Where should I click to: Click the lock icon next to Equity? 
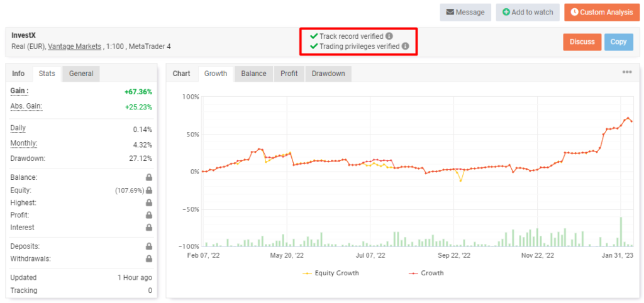coord(149,190)
